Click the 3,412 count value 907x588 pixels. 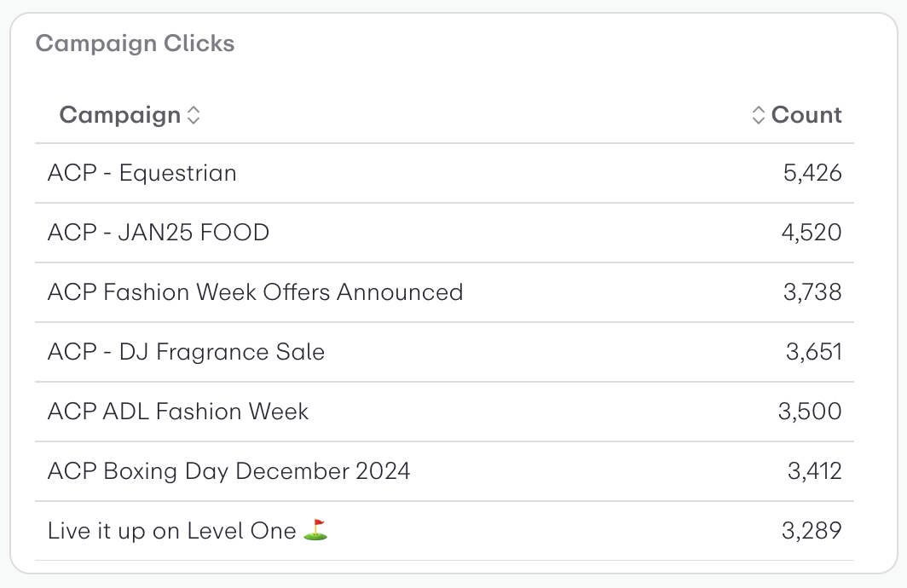click(x=813, y=471)
